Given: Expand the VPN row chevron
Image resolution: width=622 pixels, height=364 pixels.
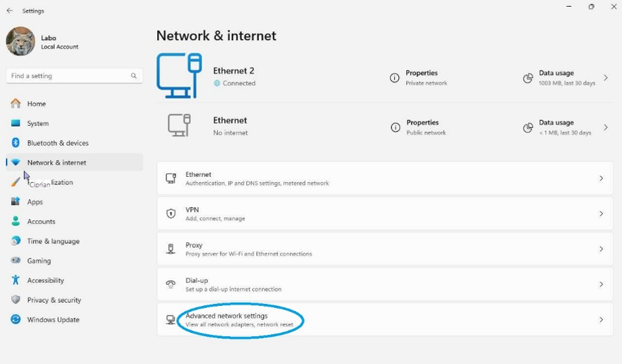Looking at the screenshot, I should tap(601, 214).
